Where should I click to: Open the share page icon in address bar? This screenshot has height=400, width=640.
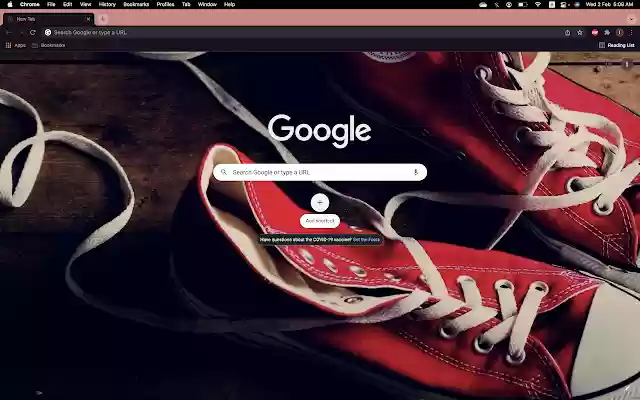(567, 33)
